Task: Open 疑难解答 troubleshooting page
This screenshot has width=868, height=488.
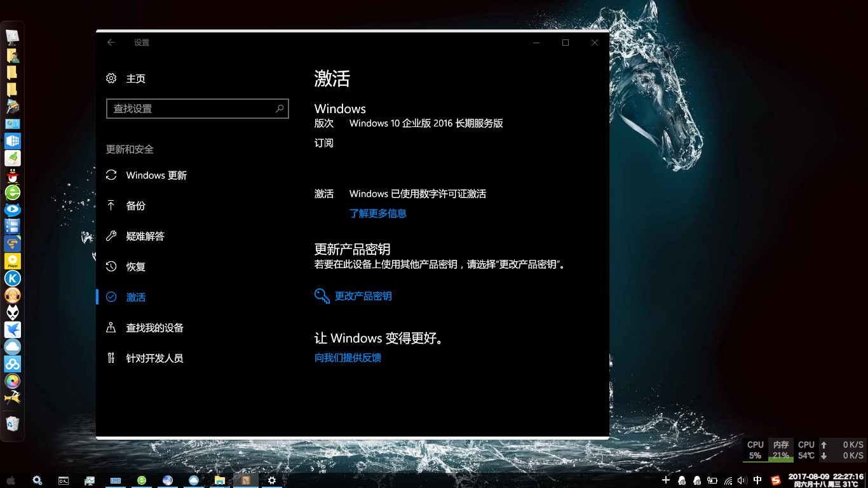Action: point(135,236)
